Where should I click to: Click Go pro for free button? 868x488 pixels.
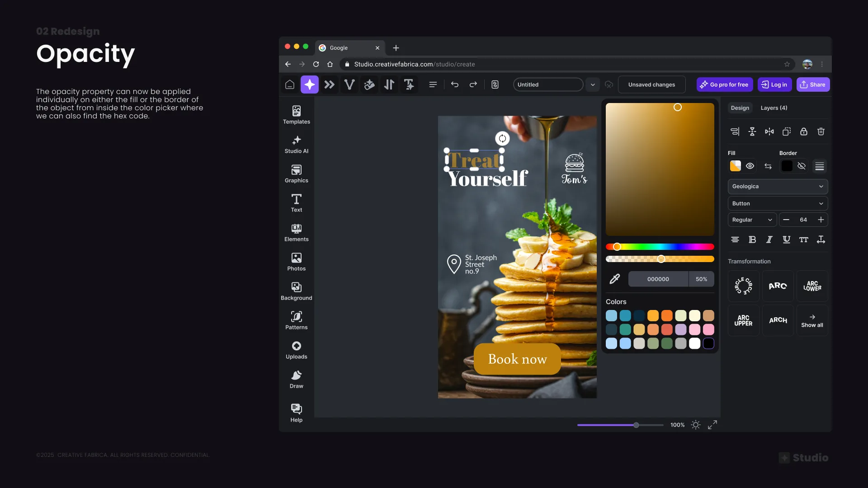pos(725,84)
